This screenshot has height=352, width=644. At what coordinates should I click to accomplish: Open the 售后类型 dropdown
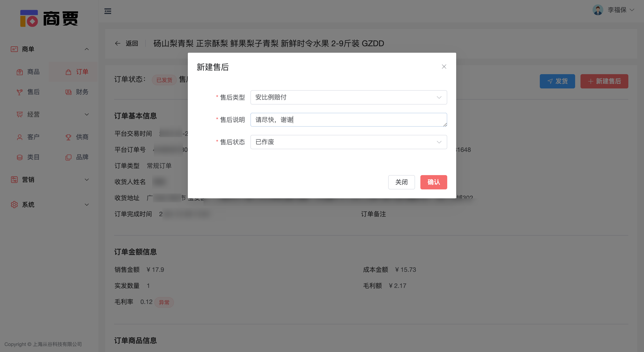point(349,97)
